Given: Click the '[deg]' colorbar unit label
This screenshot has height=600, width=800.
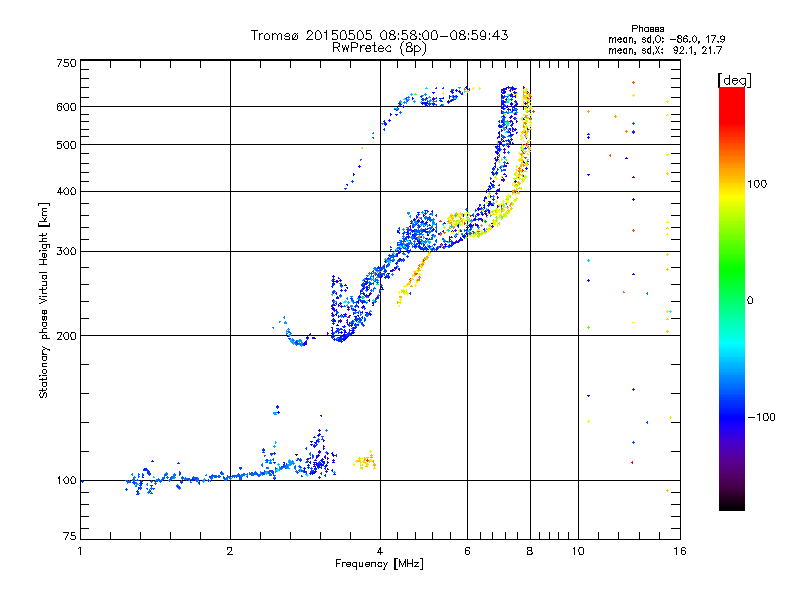Looking at the screenshot, I should click(x=734, y=80).
